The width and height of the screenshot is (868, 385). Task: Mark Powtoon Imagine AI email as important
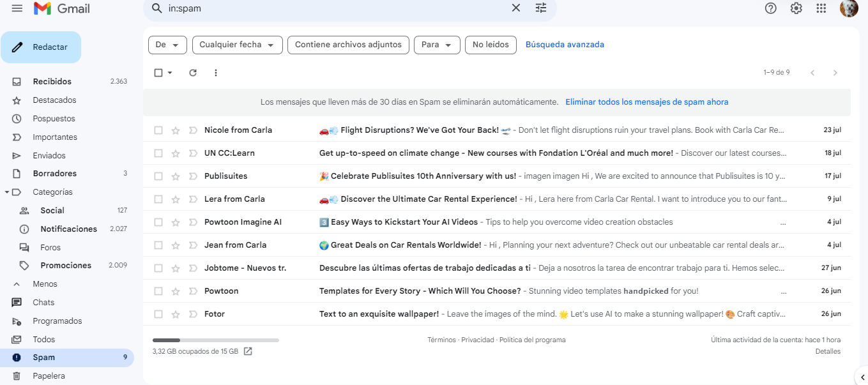[x=193, y=222]
